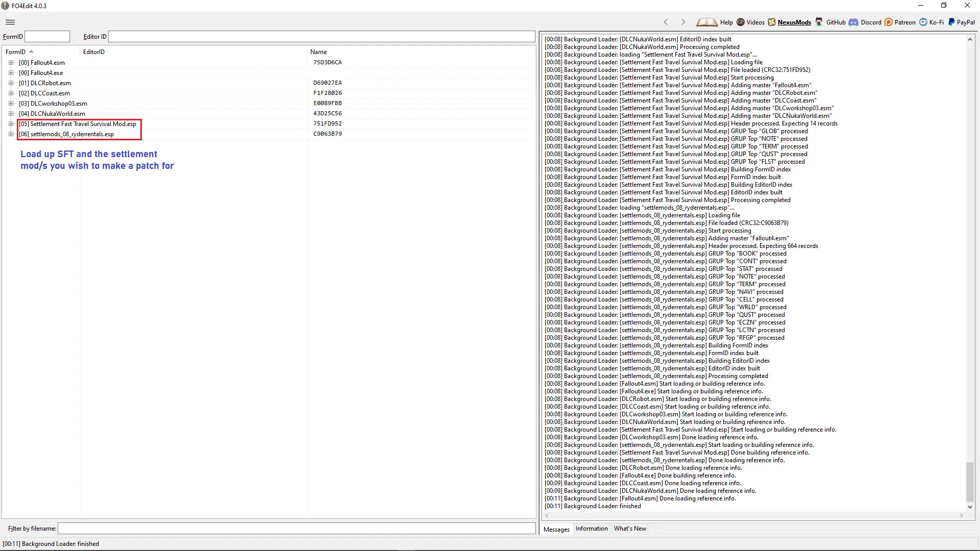Click the PayPal icon
The image size is (980, 551).
point(951,22)
